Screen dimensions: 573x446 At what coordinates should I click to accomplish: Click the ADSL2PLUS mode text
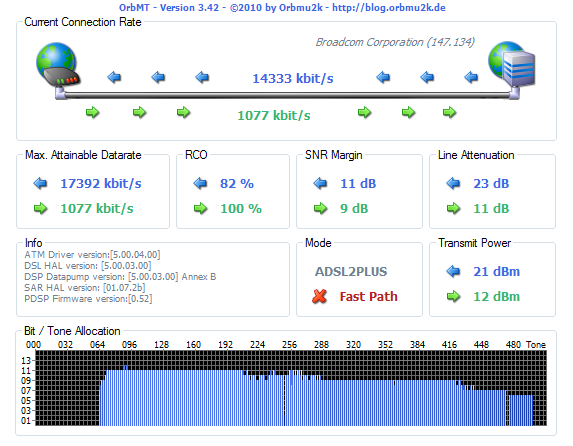click(351, 272)
